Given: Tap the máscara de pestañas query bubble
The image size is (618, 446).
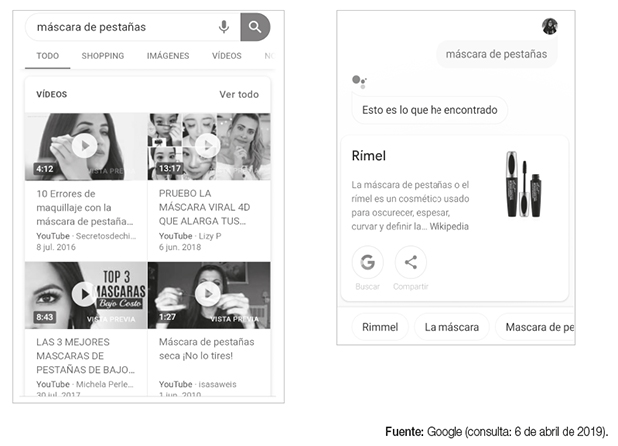Looking at the screenshot, I should (x=496, y=54).
